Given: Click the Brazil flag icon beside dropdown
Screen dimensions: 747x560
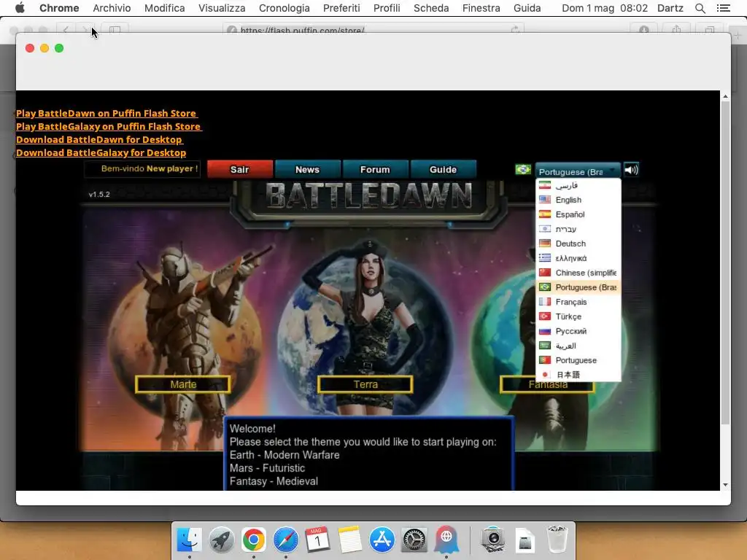Looking at the screenshot, I should [522, 169].
